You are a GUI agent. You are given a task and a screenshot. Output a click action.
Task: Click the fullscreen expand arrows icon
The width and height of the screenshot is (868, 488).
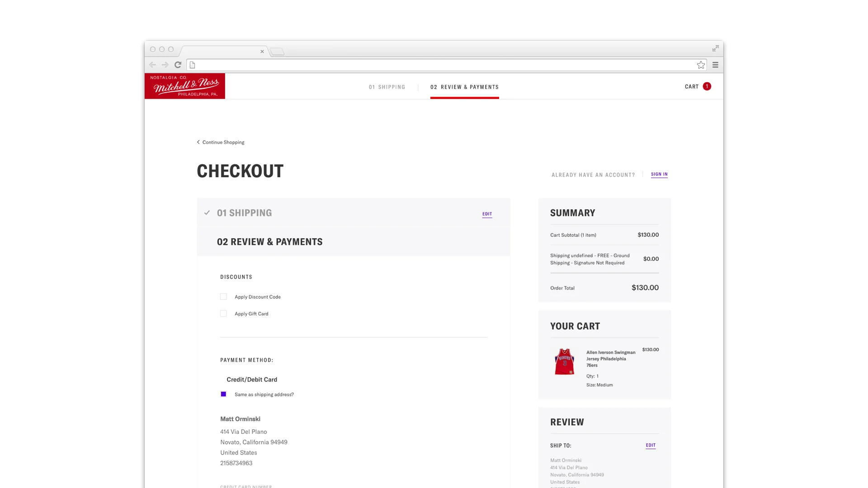pos(715,48)
